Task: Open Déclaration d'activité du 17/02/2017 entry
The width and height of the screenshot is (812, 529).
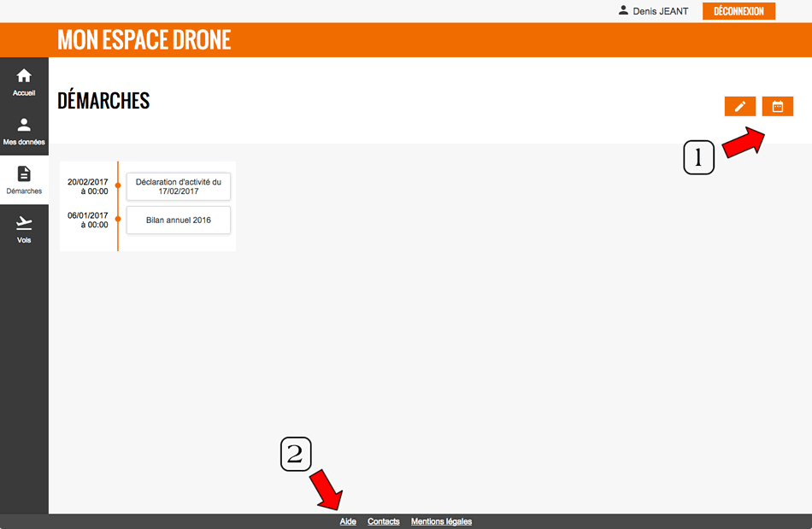Action: [179, 186]
